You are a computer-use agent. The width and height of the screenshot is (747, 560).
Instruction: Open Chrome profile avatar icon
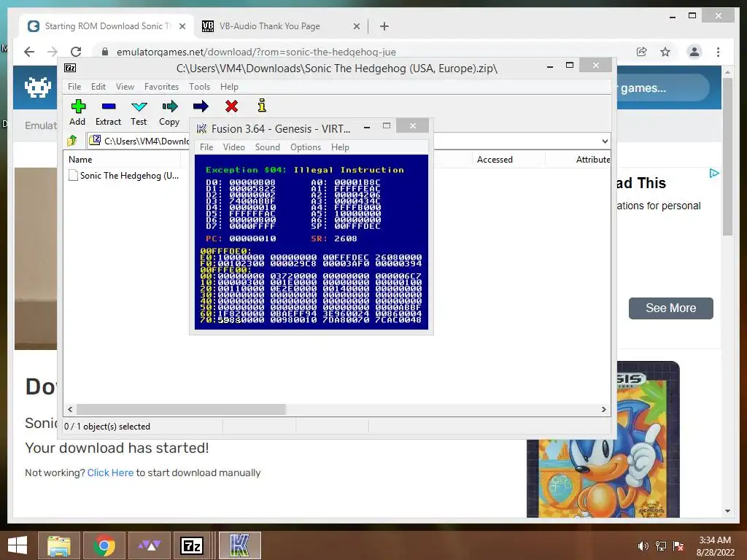694,52
